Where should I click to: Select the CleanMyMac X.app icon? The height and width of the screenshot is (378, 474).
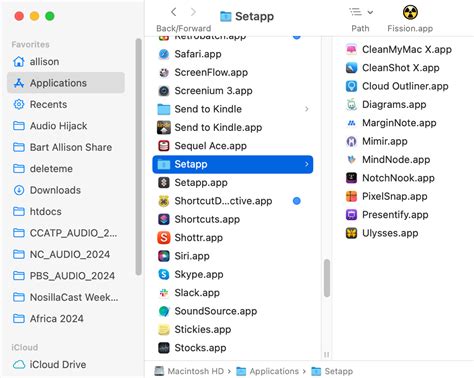351,49
